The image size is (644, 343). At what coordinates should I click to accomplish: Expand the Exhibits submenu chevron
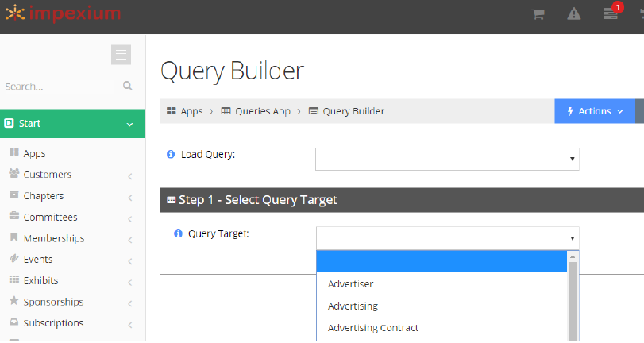(129, 282)
